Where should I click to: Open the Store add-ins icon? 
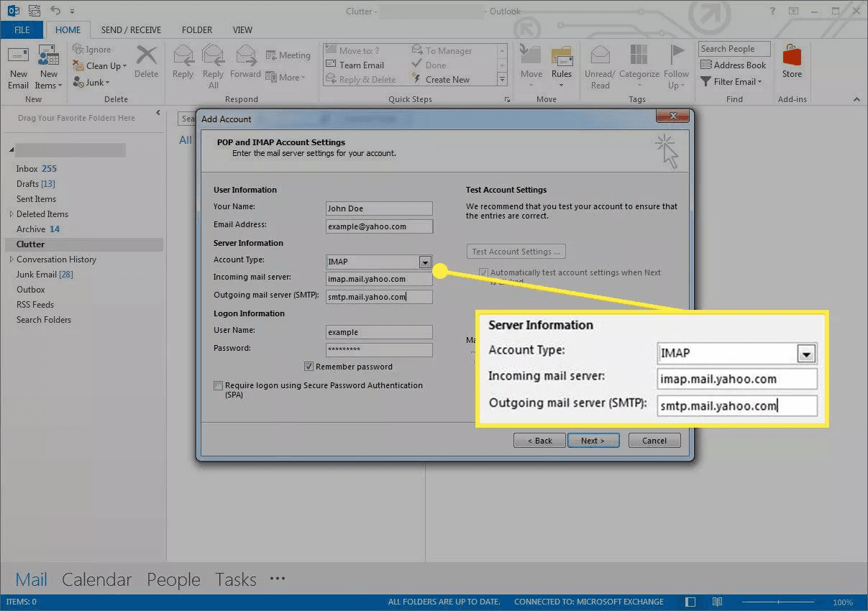click(x=792, y=56)
